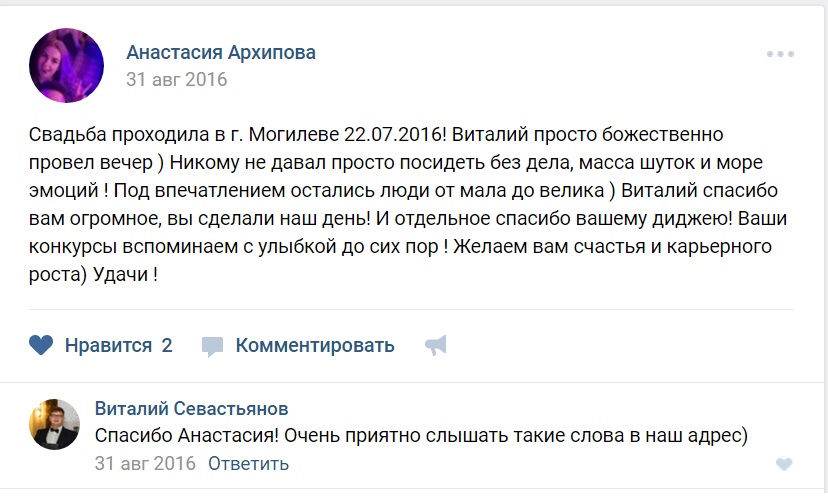828x496 pixels.
Task: Go to Анастасия Архипова's profile name link
Action: [x=221, y=53]
